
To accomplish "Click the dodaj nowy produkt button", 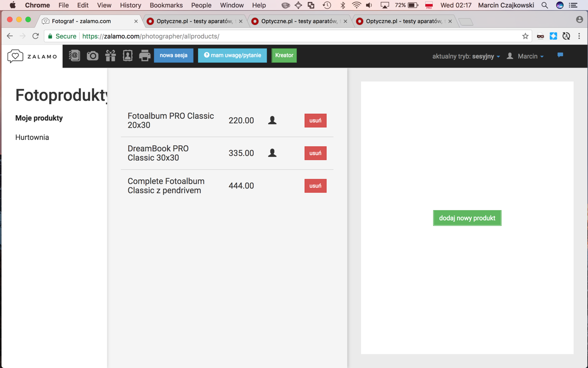I will (467, 218).
